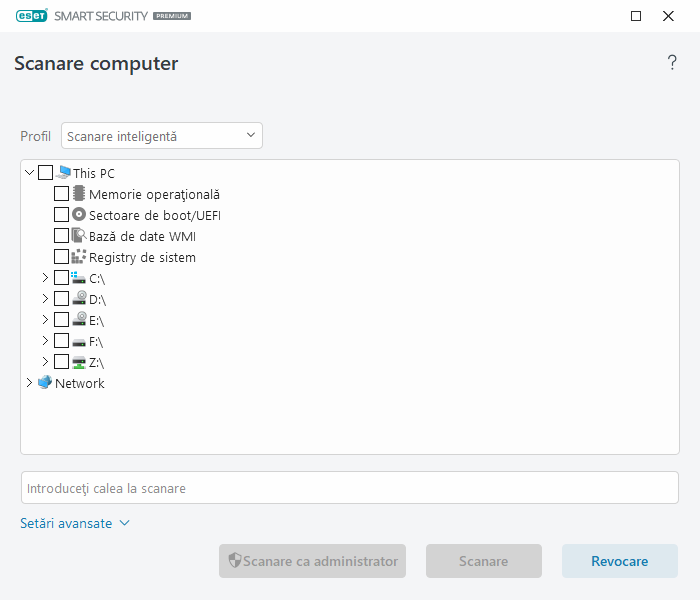
Task: Click the Network globe icon
Action: [45, 383]
